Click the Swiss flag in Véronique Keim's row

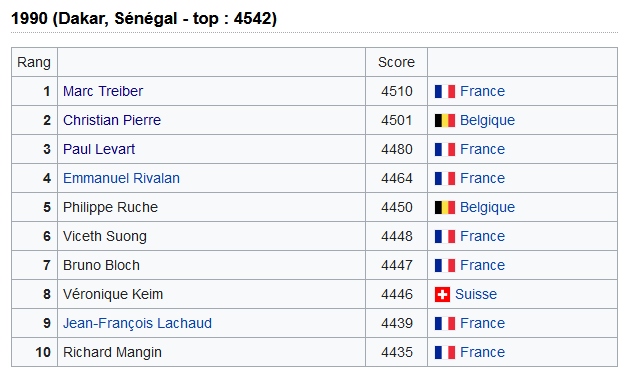tap(442, 295)
